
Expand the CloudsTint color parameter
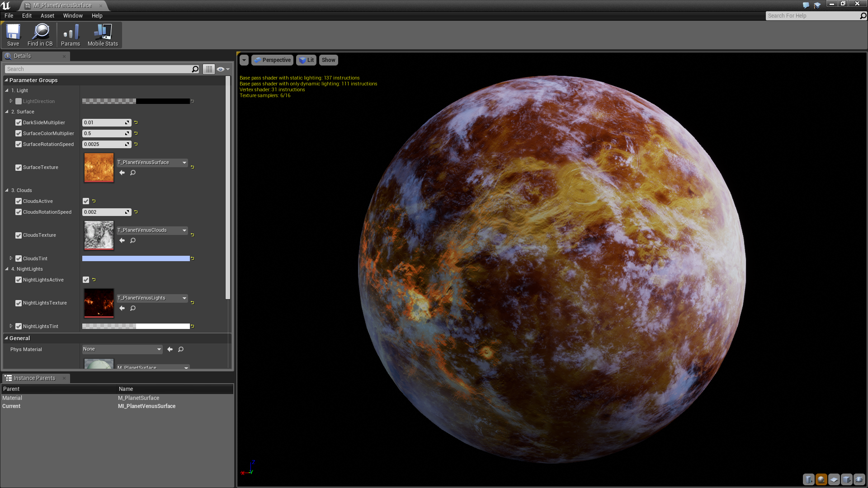11,258
